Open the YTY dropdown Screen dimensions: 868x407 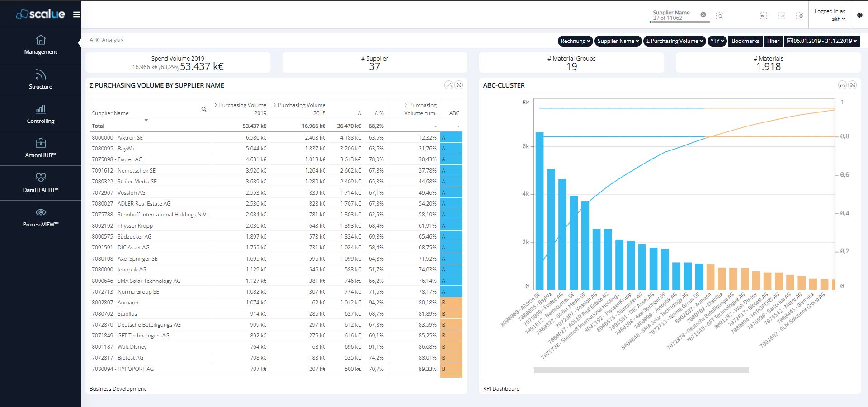click(716, 41)
